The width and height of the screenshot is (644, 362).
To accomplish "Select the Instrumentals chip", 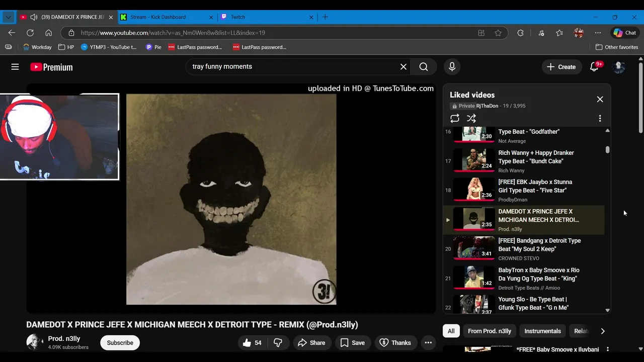I will (x=542, y=331).
